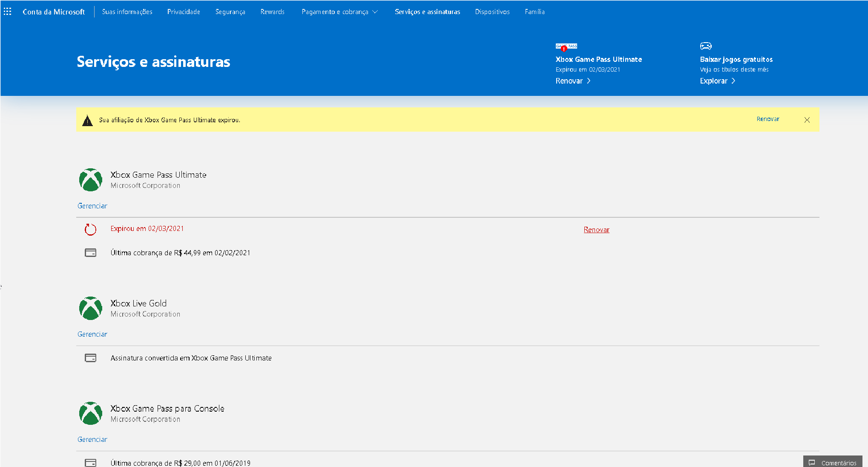Click the red Renovar link
The height and width of the screenshot is (467, 868).
(x=596, y=230)
